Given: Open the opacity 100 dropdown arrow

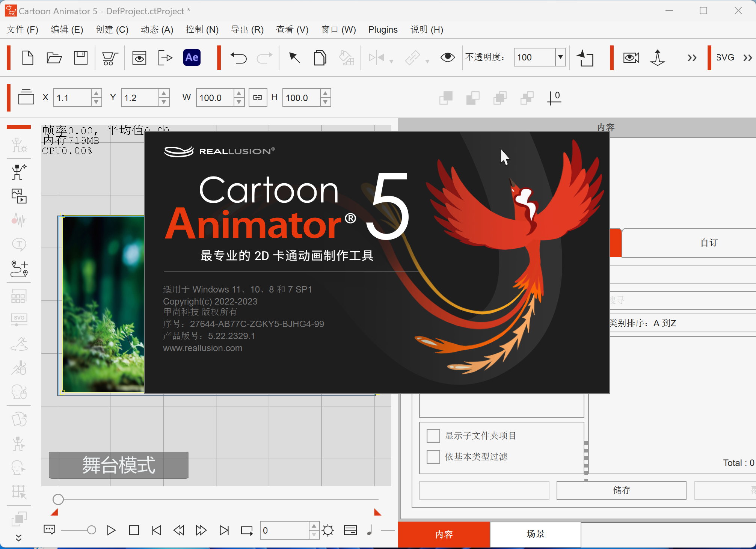Looking at the screenshot, I should tap(560, 57).
